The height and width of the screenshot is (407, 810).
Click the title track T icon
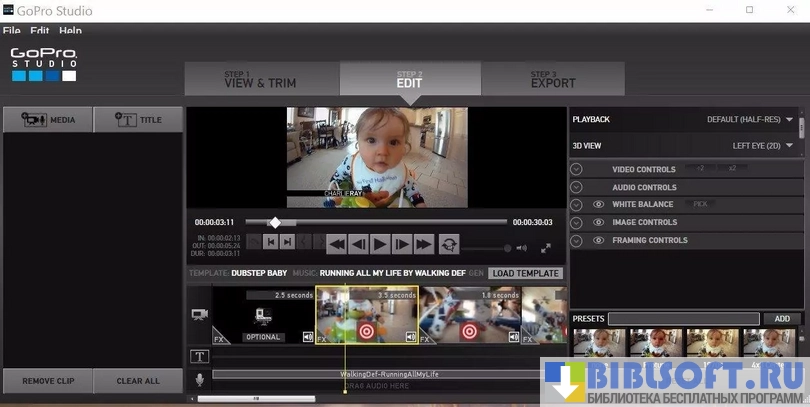click(199, 356)
